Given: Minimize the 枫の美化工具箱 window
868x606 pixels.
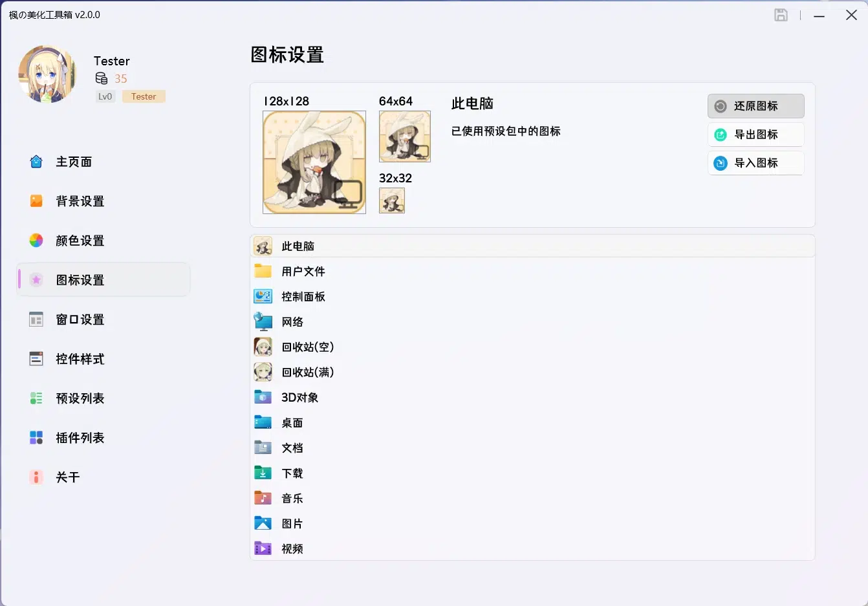Looking at the screenshot, I should click(819, 16).
